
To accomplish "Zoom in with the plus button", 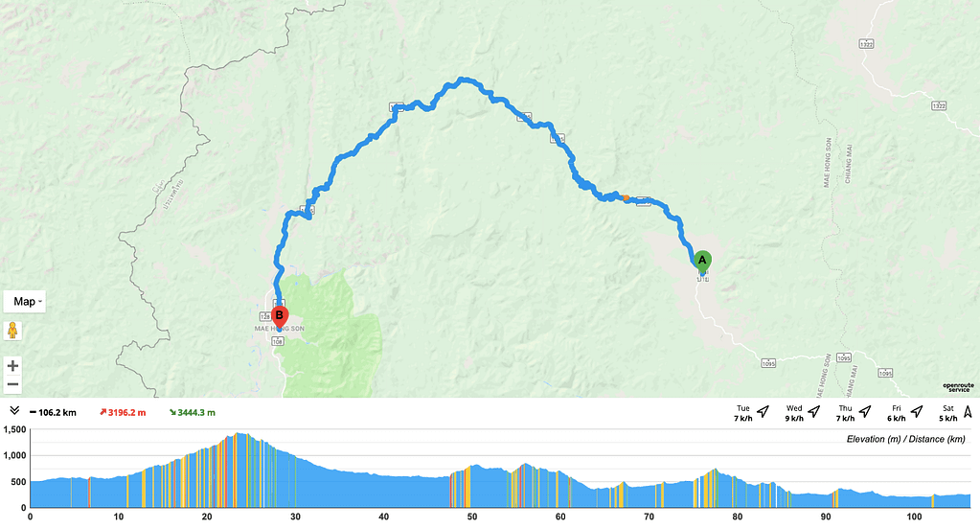I will tap(12, 365).
